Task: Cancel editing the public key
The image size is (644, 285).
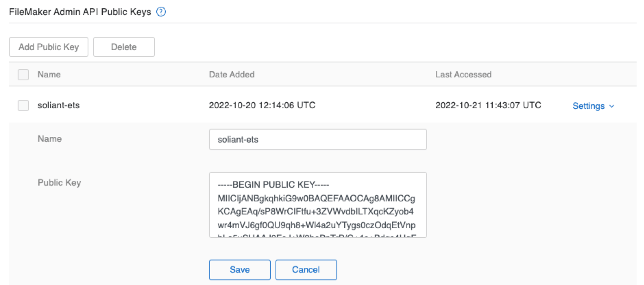Action: click(306, 270)
